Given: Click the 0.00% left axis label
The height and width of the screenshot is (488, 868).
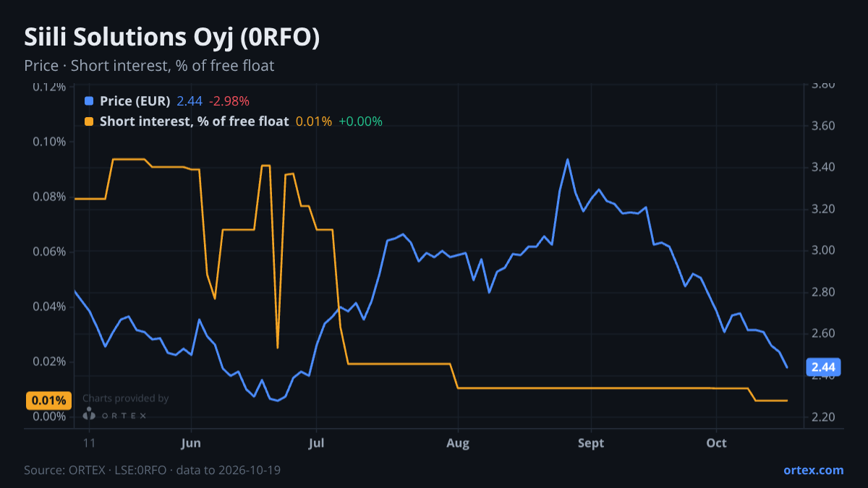Looking at the screenshot, I should click(49, 416).
